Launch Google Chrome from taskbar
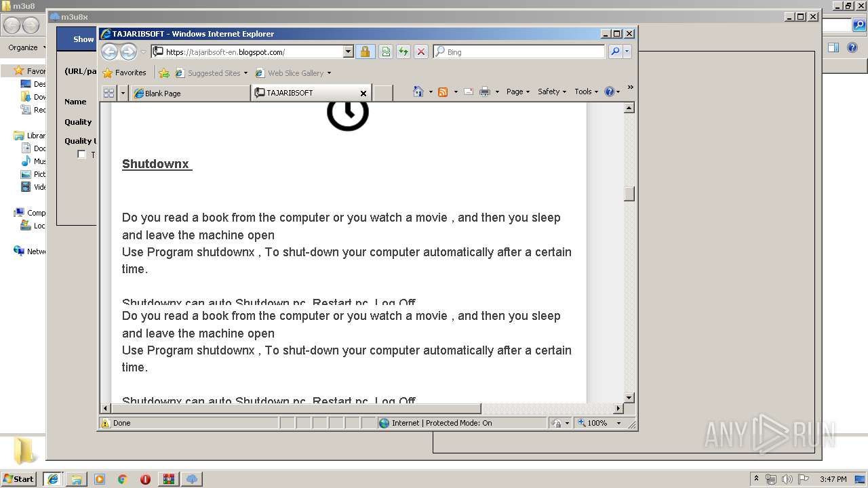This screenshot has height=488, width=868. point(123,479)
